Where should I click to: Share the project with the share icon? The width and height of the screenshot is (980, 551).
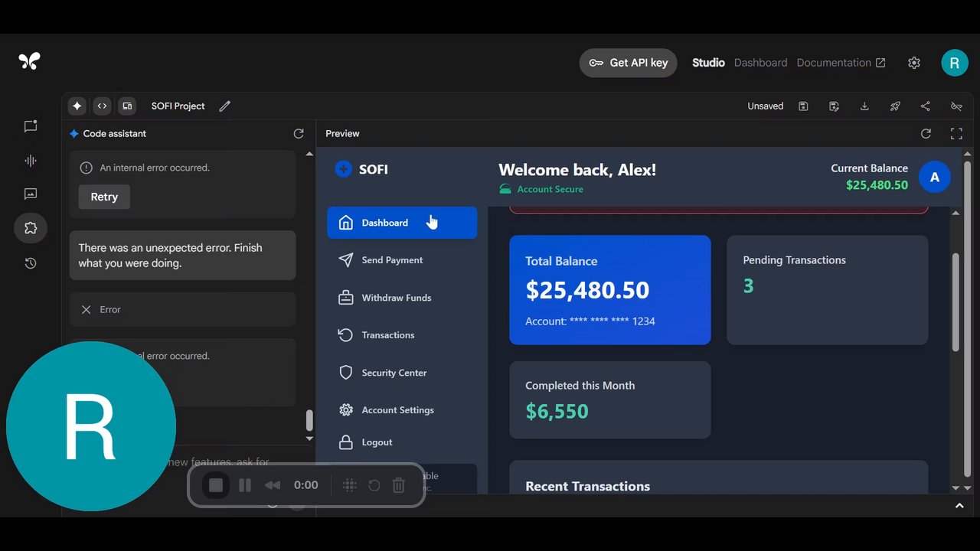click(926, 106)
